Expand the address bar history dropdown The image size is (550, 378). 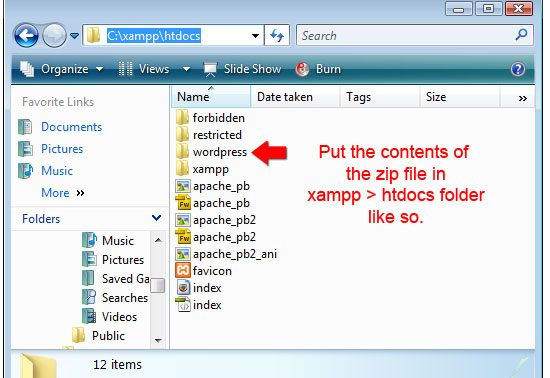(256, 35)
